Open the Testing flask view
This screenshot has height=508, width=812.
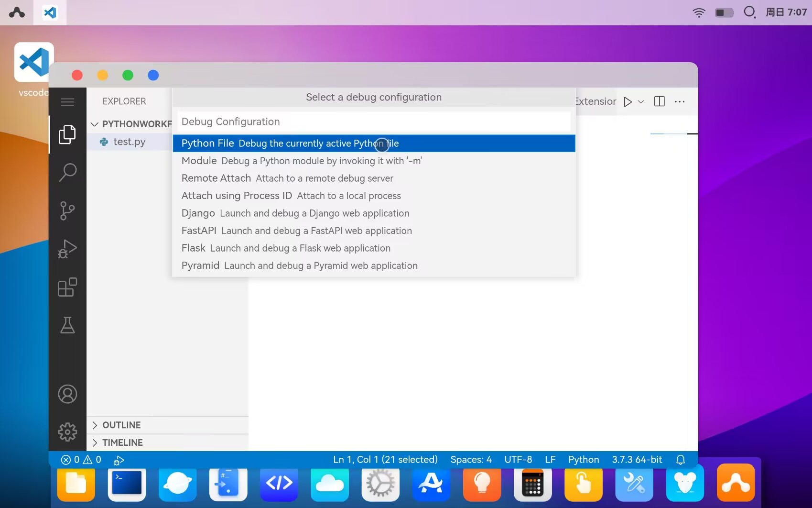[67, 325]
